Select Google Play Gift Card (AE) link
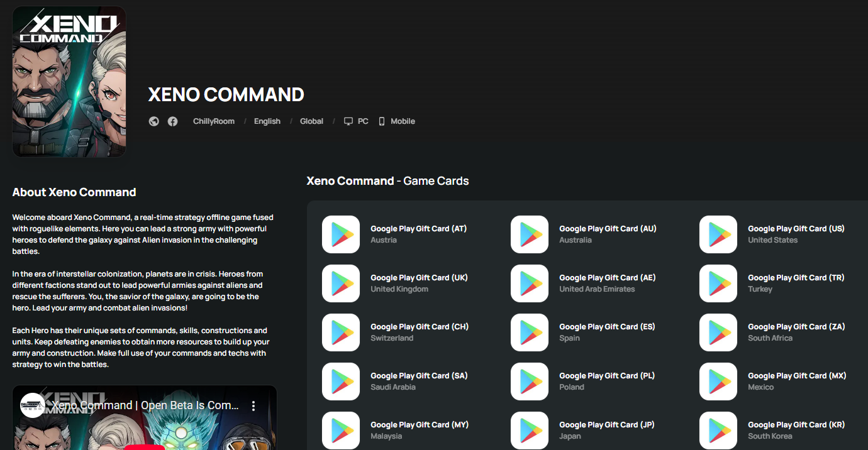This screenshot has height=450, width=868. pos(608,278)
